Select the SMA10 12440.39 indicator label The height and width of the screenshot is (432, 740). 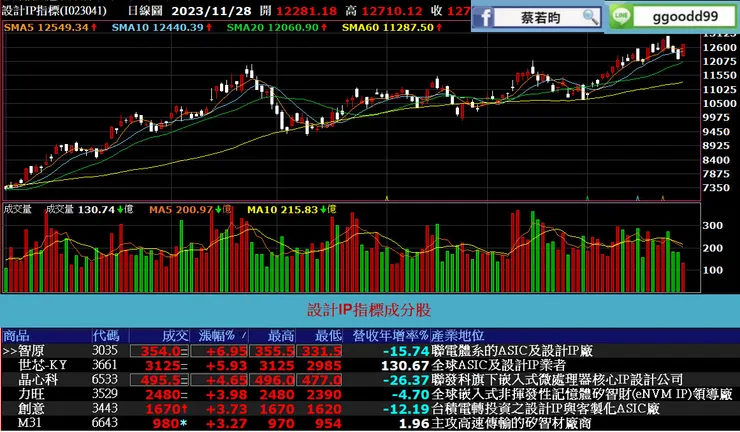(162, 28)
